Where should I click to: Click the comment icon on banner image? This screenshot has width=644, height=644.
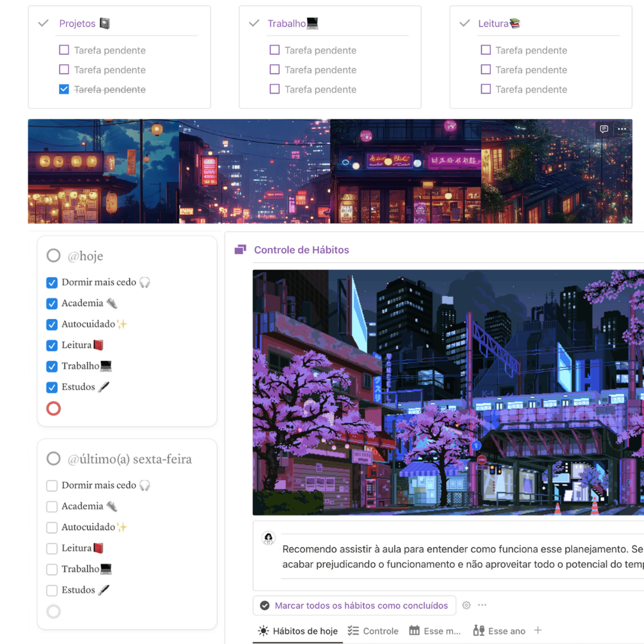click(x=604, y=129)
